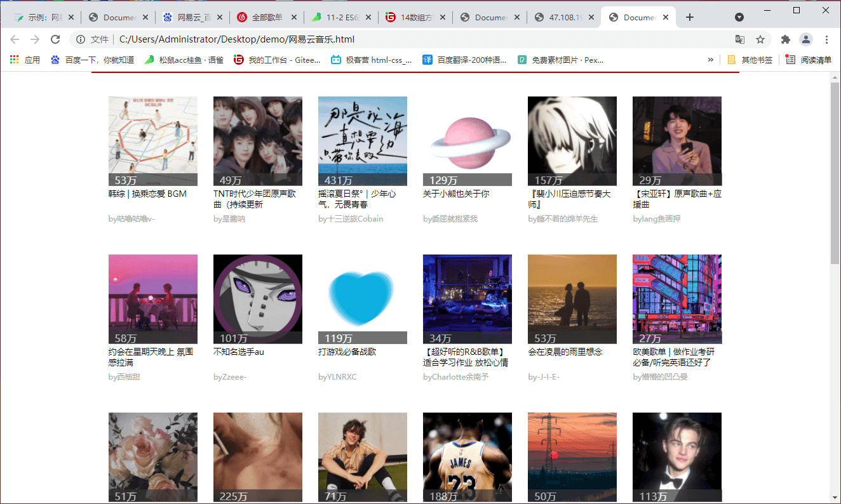The image size is (841, 504).
Task: Go back to the previous page
Action: tap(15, 39)
